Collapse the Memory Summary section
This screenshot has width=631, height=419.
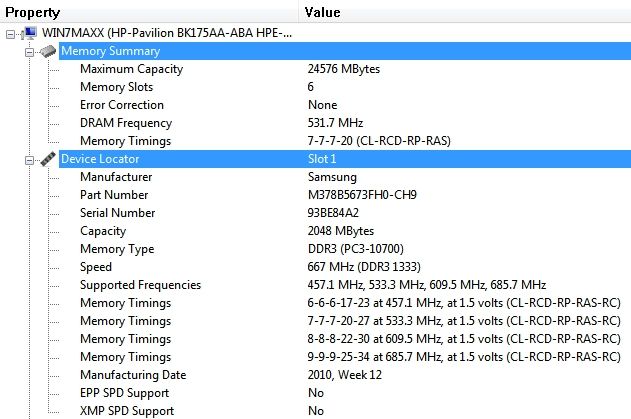(29, 52)
